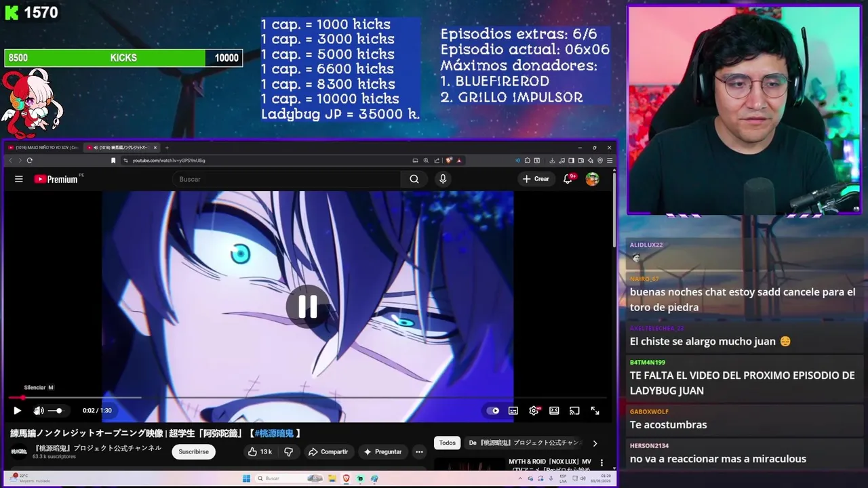Toggle the autoplay switch in player
This screenshot has width=868, height=488.
493,411
